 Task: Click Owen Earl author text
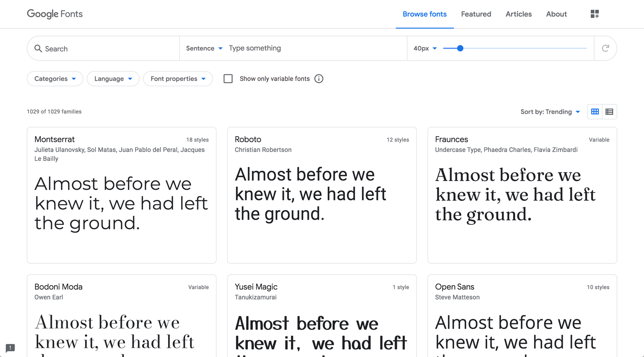point(49,297)
